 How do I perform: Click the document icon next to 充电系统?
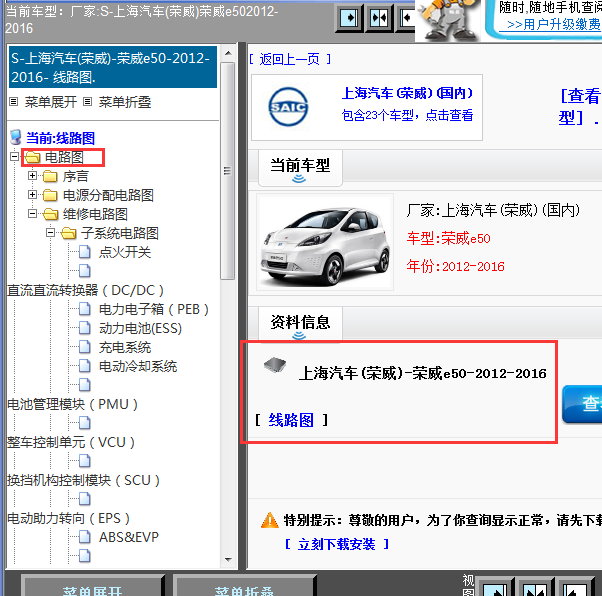point(85,347)
